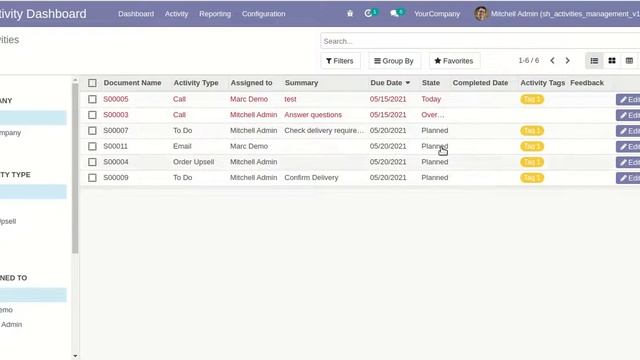The image size is (640, 360).
Task: Click Mitchell Admin avatar picture
Action: 481,13
